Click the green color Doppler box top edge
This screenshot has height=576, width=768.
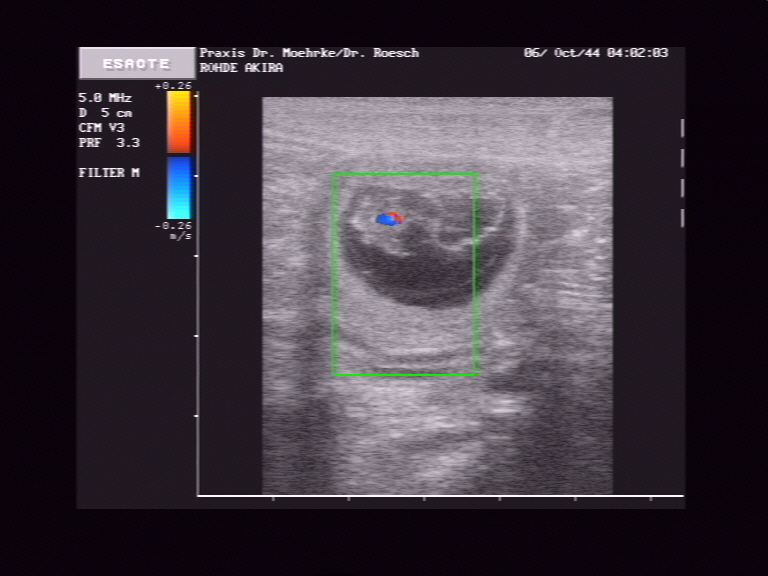[x=406, y=174]
